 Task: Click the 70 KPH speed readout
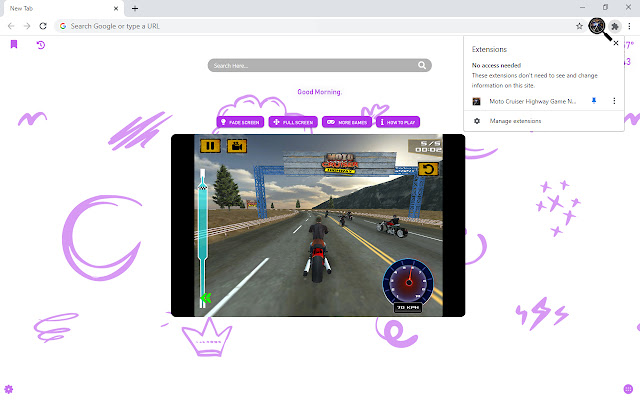(408, 307)
